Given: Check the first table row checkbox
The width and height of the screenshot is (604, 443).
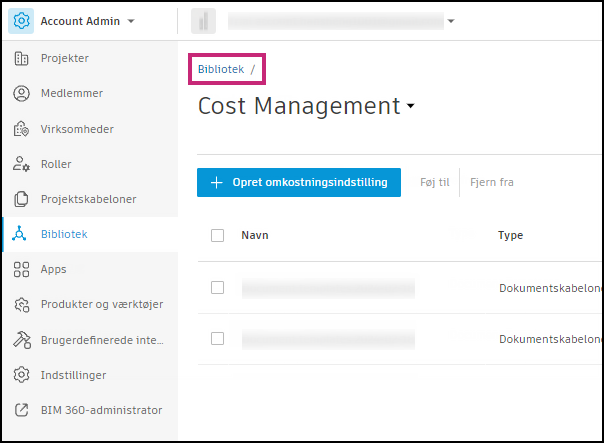Looking at the screenshot, I should [x=218, y=288].
